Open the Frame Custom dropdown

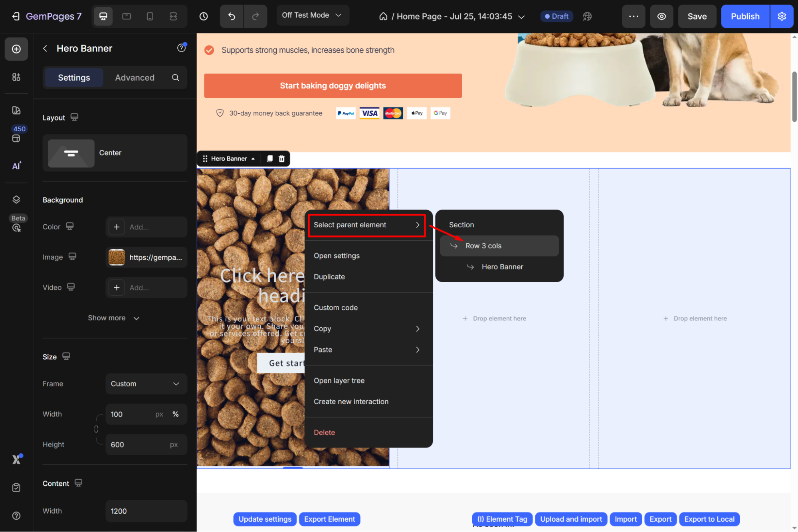point(146,384)
